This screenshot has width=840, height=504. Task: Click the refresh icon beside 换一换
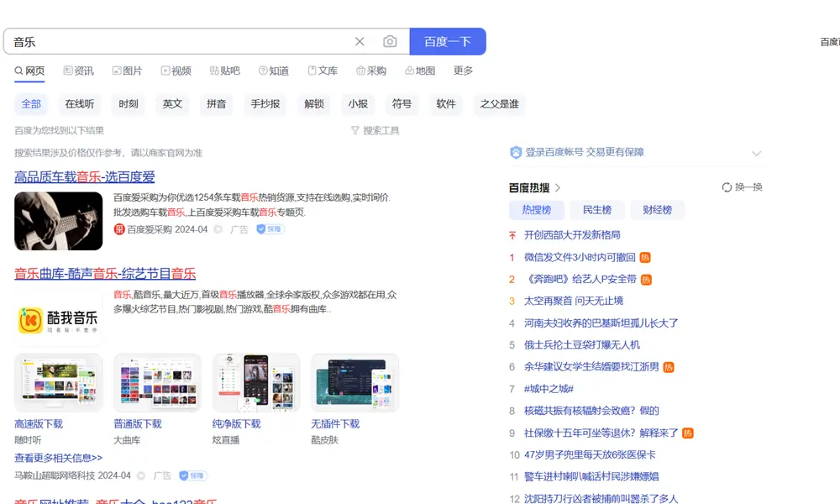click(727, 187)
